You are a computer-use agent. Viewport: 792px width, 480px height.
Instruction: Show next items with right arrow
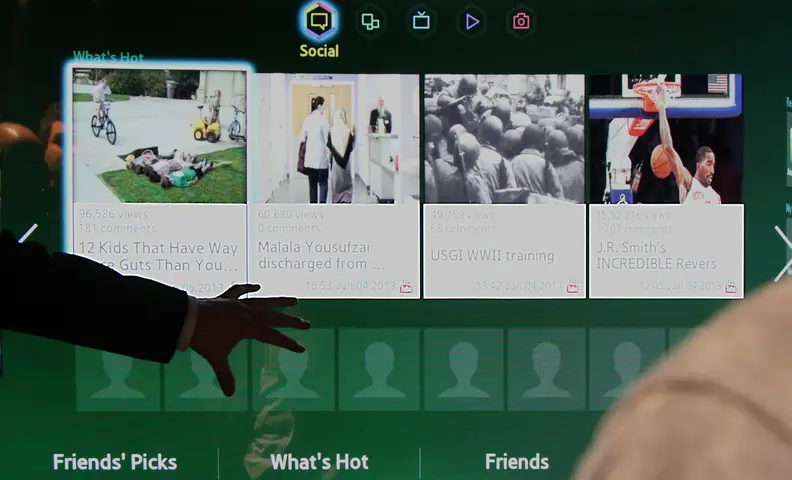[x=783, y=253]
